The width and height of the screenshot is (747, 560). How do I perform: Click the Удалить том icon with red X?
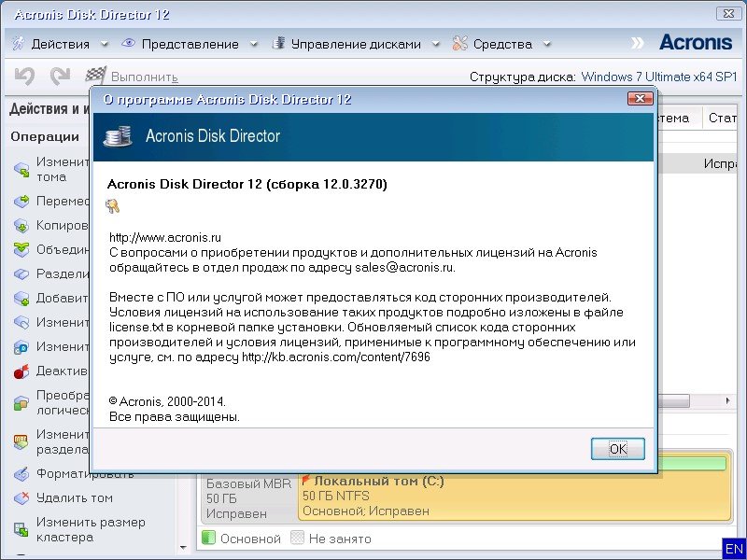(21, 498)
